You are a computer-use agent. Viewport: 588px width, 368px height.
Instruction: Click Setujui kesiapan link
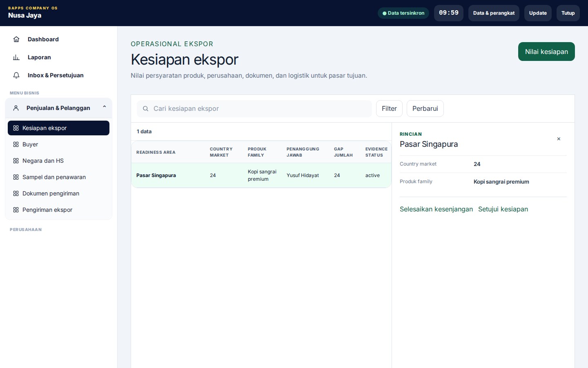pyautogui.click(x=503, y=209)
